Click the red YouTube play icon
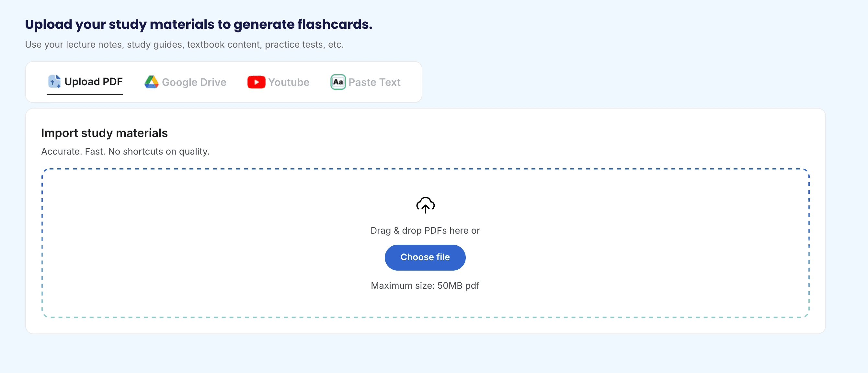Viewport: 868px width, 373px height. [x=256, y=82]
